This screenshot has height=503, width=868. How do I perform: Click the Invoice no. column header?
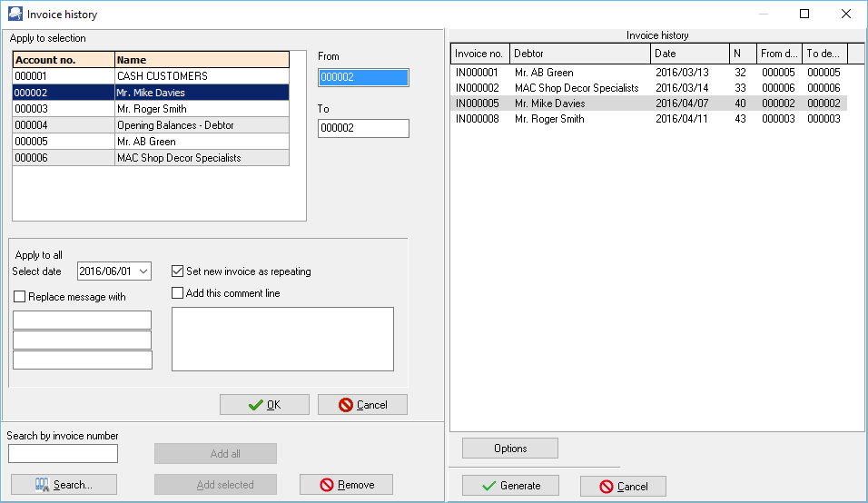click(479, 54)
